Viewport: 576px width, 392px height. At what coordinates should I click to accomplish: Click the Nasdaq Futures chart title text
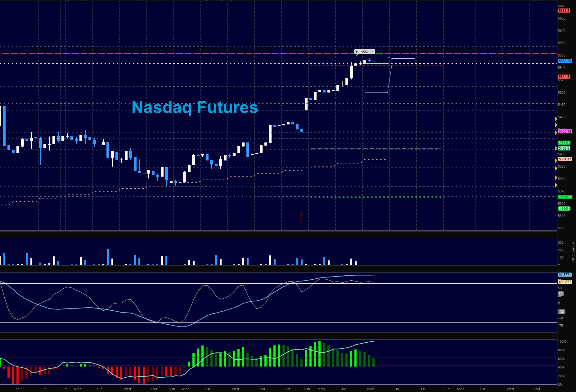tap(195, 107)
